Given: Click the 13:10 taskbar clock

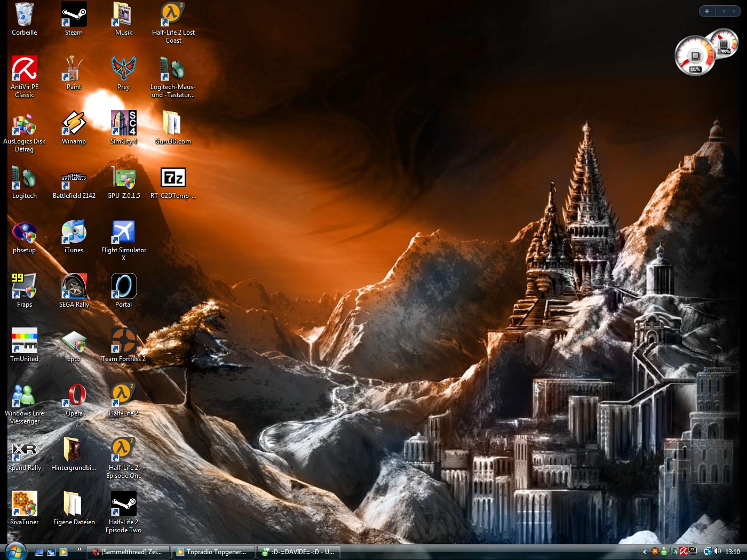Looking at the screenshot, I should pyautogui.click(x=733, y=552).
